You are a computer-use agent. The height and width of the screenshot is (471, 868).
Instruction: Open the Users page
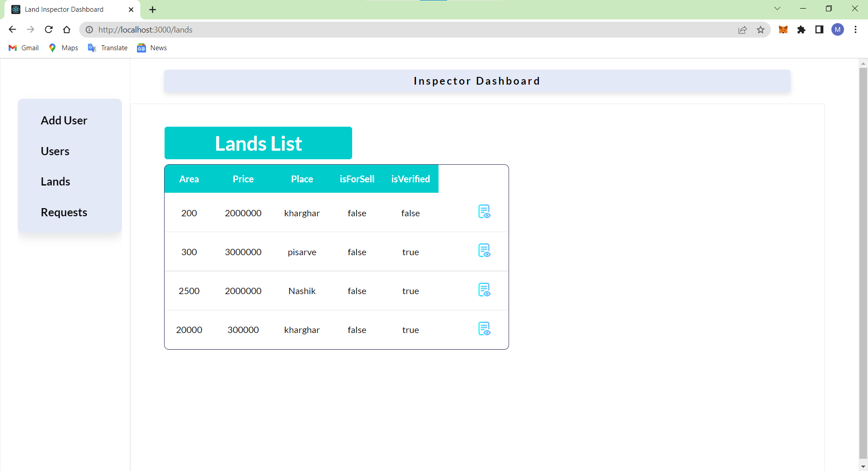tap(55, 151)
